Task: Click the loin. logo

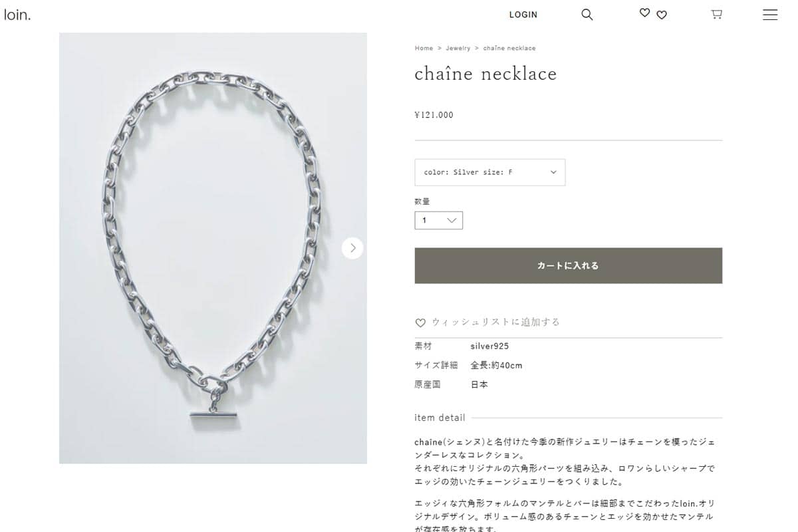Action: (17, 15)
